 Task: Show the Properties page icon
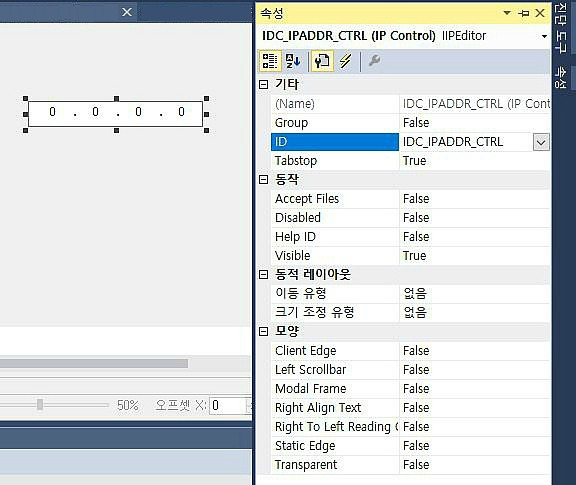[x=322, y=61]
